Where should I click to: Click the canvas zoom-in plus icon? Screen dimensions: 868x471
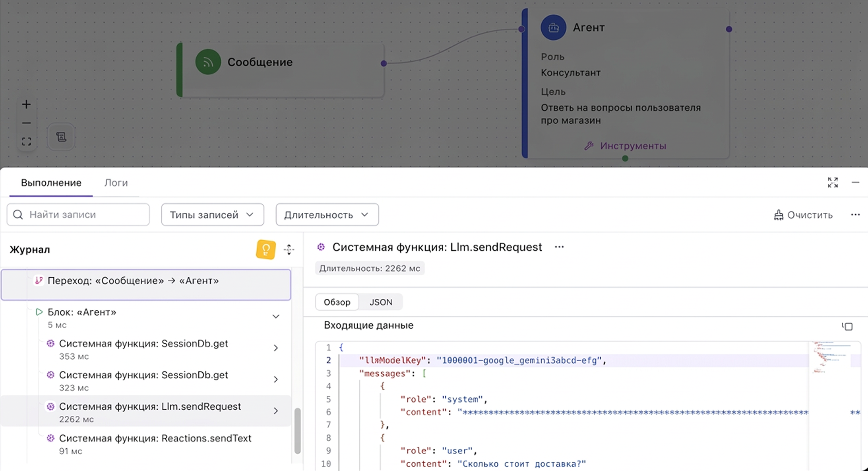pyautogui.click(x=26, y=105)
